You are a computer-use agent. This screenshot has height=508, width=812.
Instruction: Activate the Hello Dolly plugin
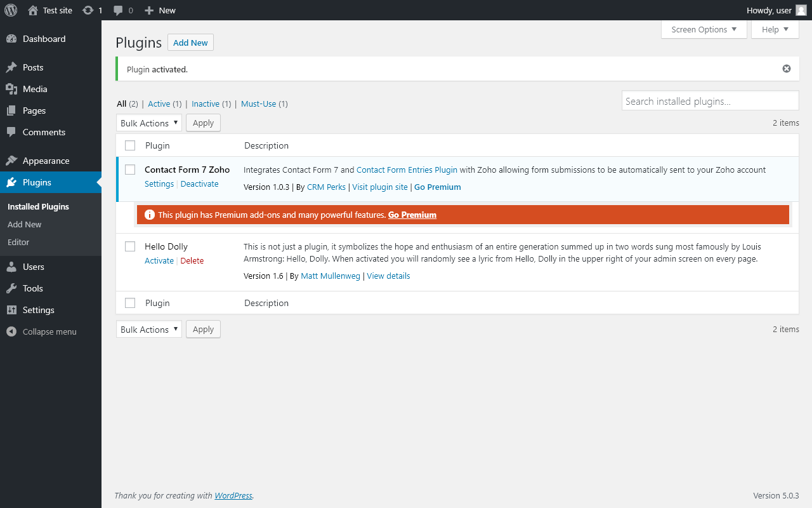pos(159,260)
